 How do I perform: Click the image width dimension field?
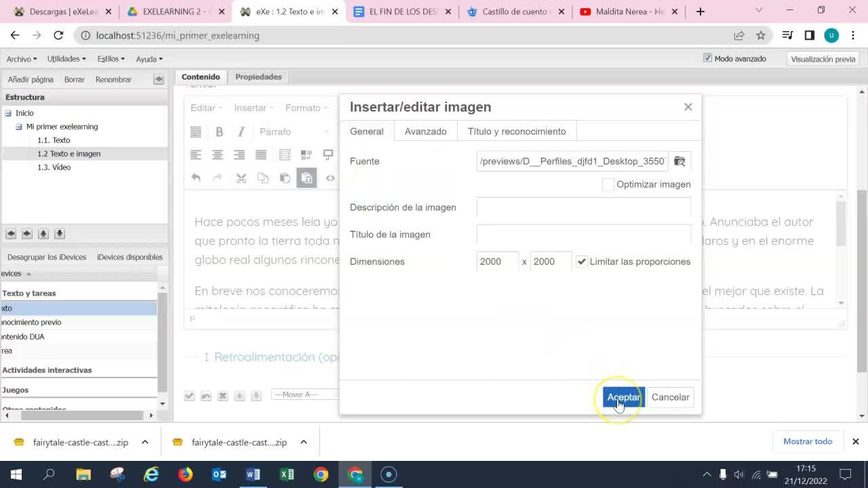click(498, 262)
